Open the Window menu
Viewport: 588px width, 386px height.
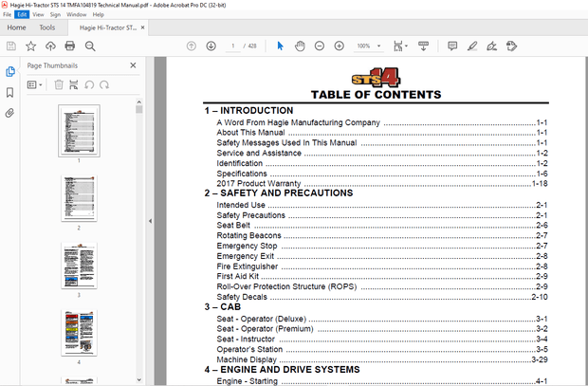tap(77, 14)
